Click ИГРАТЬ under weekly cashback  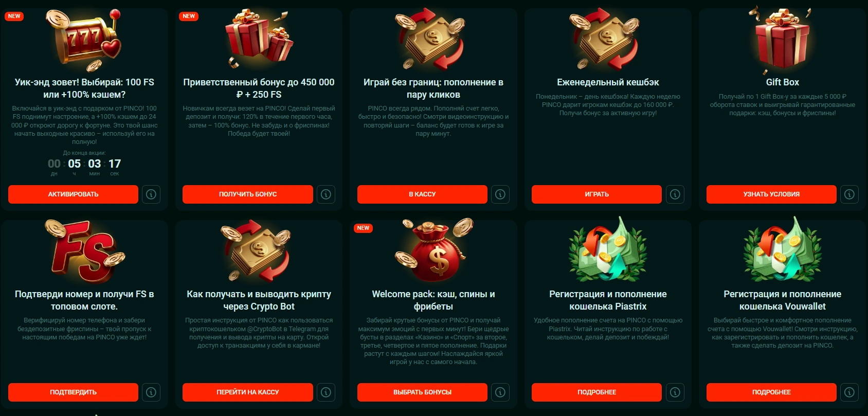[x=596, y=194]
